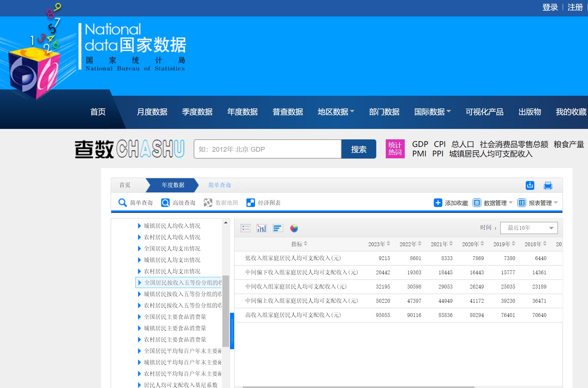Show the column chart view
This screenshot has width=588, height=388.
pos(261,228)
